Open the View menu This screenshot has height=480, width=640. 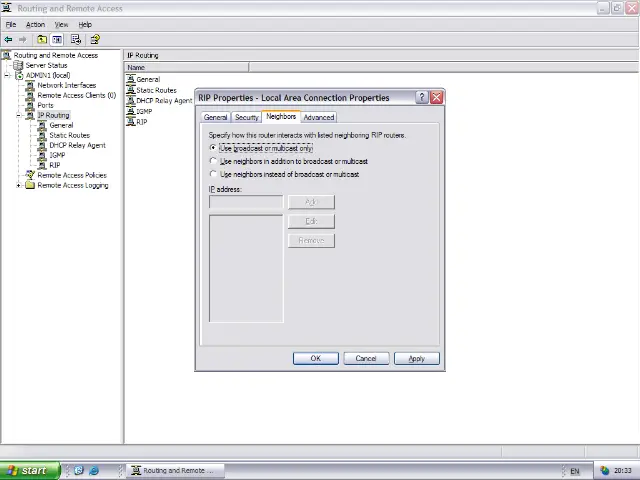(61, 24)
